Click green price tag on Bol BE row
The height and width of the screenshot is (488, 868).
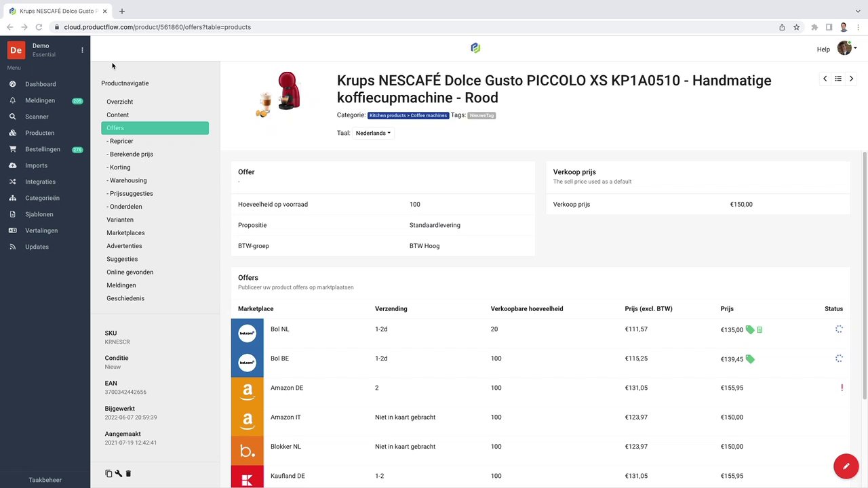[750, 359]
